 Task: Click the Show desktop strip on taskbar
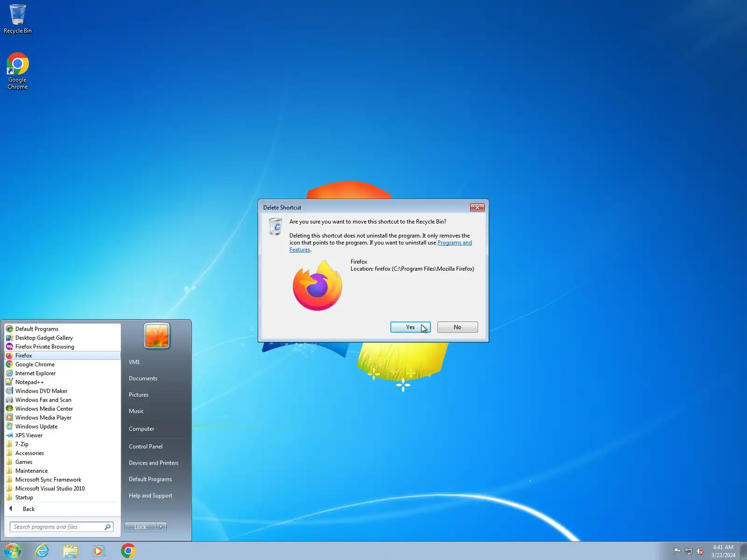tap(743, 551)
